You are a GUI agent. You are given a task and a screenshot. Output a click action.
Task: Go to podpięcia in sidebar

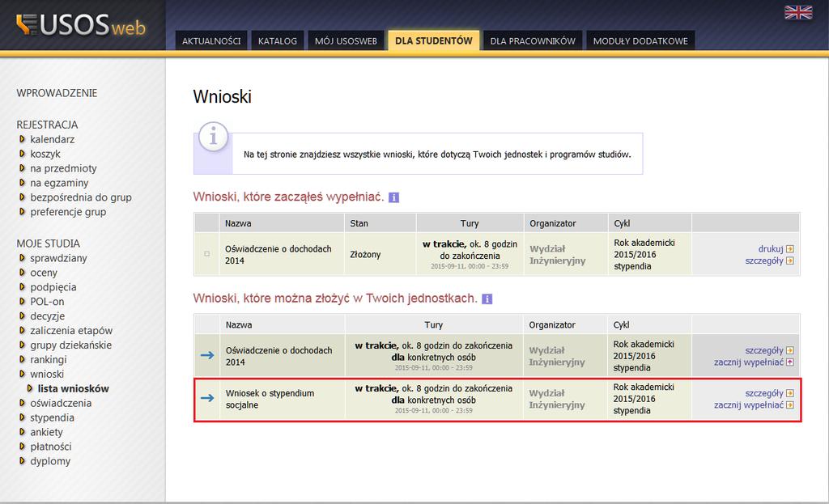pyautogui.click(x=53, y=287)
